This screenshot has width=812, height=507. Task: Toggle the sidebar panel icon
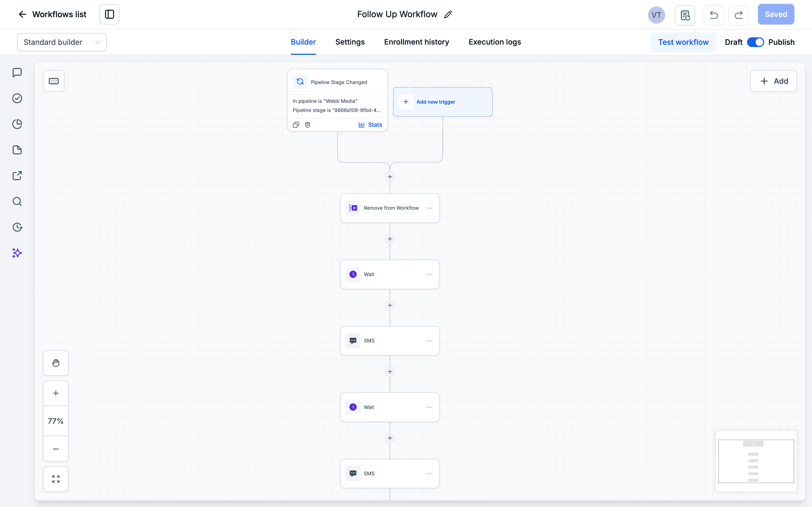(x=109, y=15)
